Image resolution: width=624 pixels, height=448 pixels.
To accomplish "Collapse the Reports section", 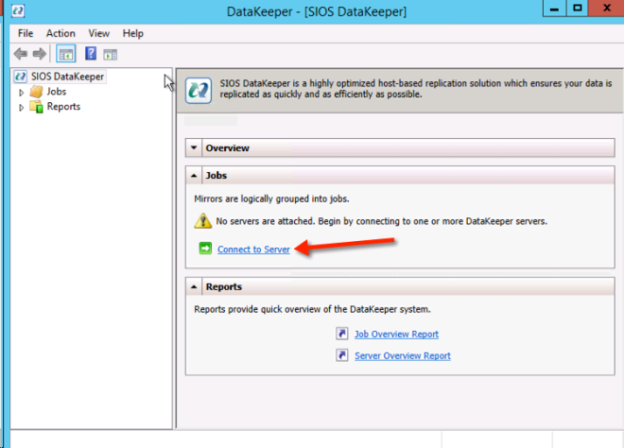I will click(x=194, y=286).
